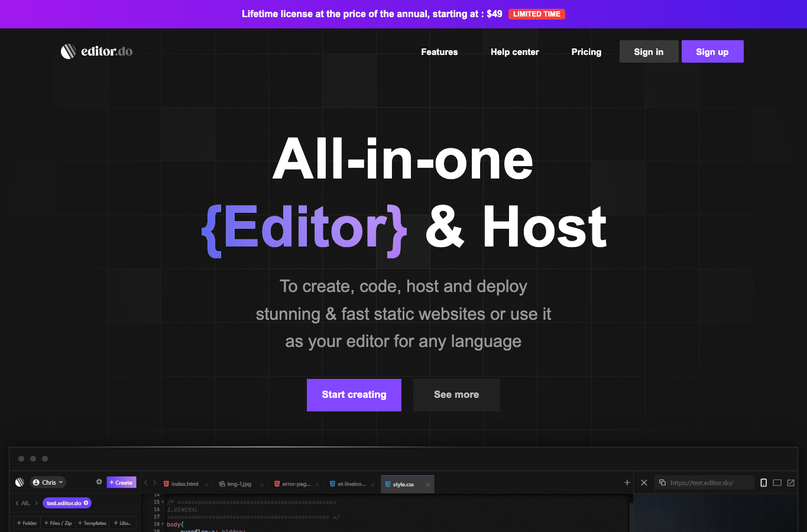Collapse code fold arrow at line 15
Viewport: 807px width, 532px height.
163,502
